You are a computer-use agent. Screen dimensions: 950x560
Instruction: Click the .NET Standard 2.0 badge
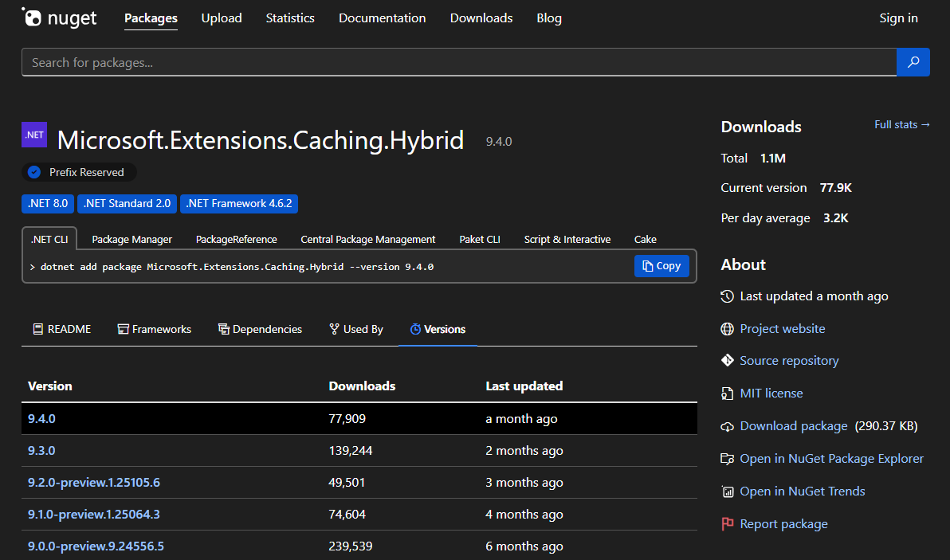pos(128,203)
